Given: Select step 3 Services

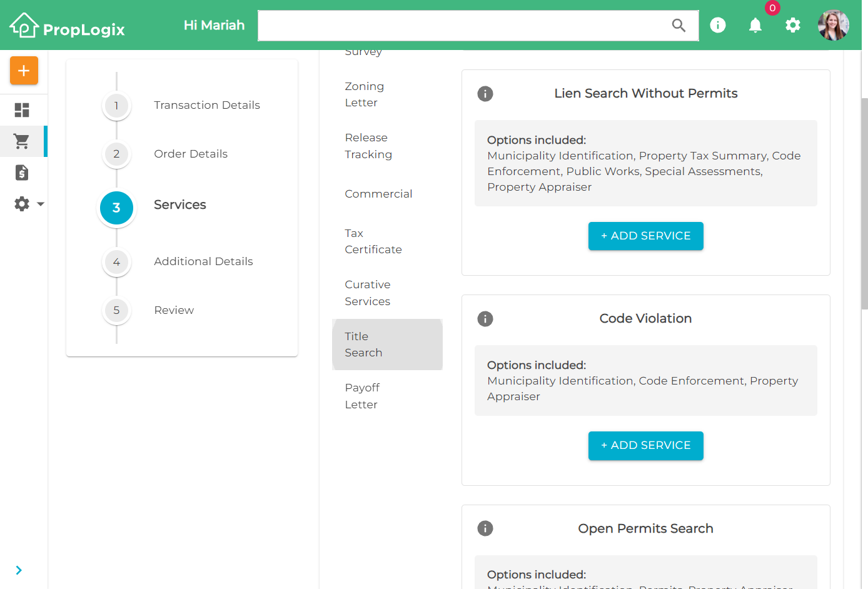Looking at the screenshot, I should point(153,207).
